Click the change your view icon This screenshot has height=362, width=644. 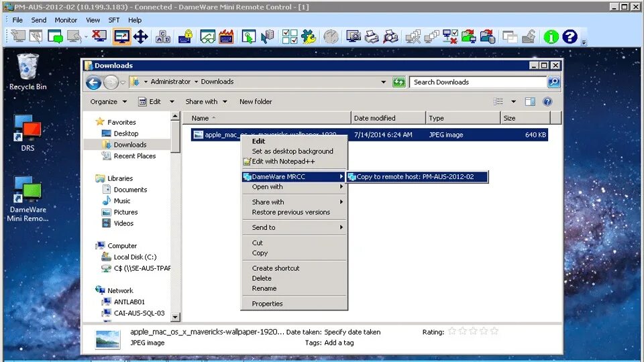click(498, 102)
